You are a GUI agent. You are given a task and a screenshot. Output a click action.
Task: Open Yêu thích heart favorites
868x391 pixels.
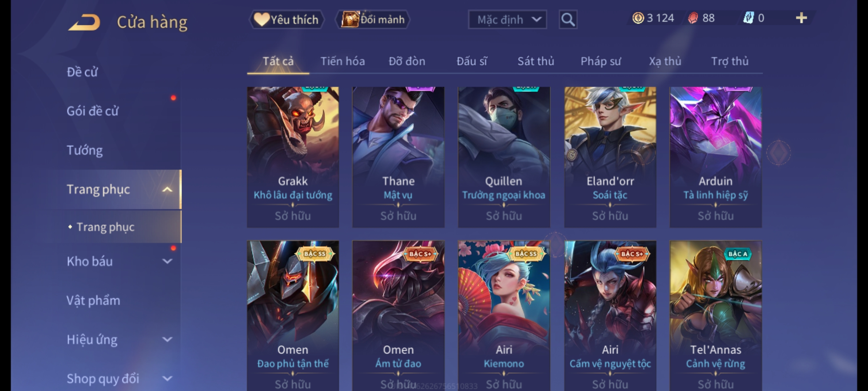[x=286, y=20]
